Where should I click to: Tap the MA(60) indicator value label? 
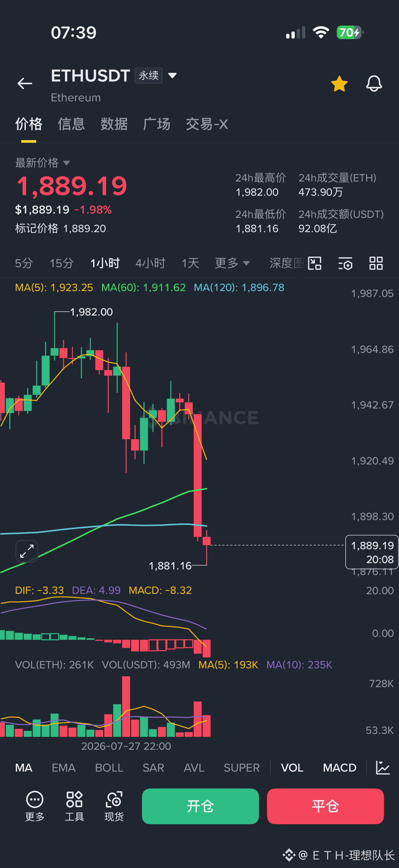click(143, 288)
